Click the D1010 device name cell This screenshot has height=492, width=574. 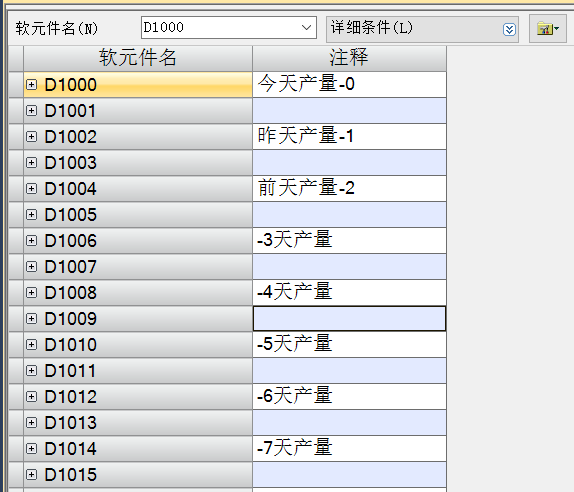click(138, 344)
